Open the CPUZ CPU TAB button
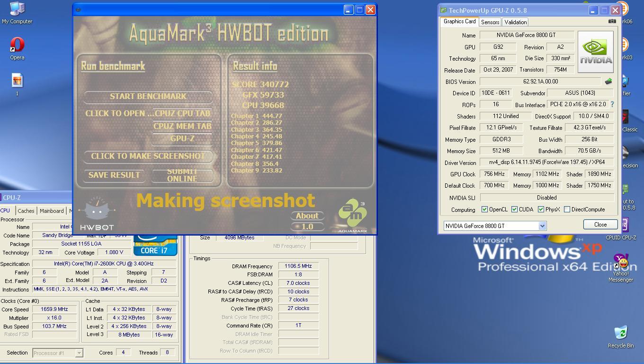The width and height of the screenshot is (644, 364). pyautogui.click(x=182, y=113)
